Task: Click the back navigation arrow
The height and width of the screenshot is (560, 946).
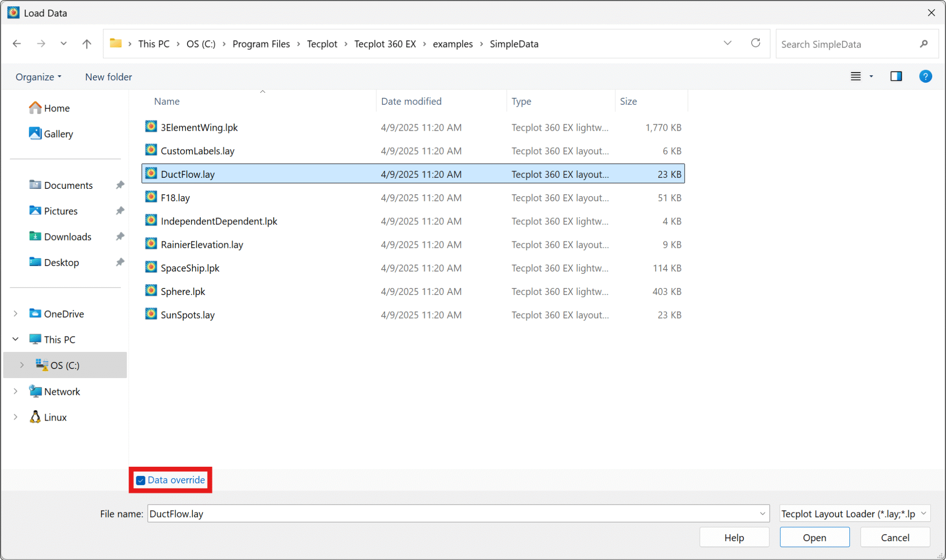Action: click(17, 44)
